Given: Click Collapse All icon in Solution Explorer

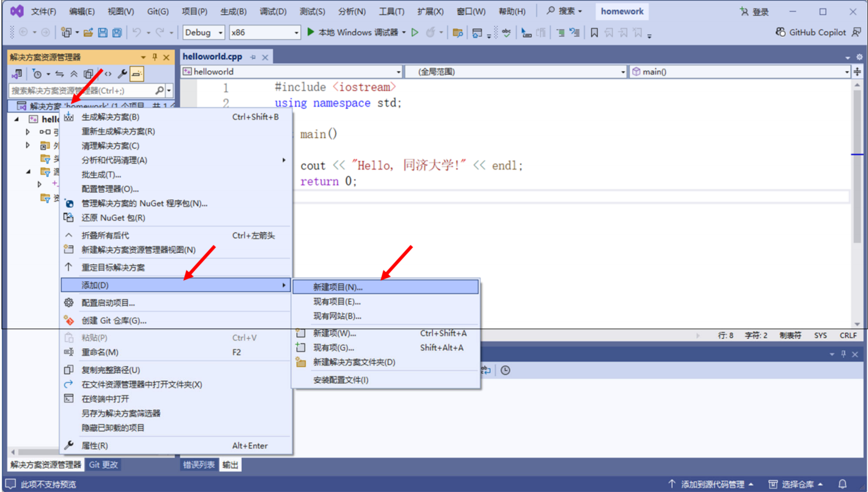Looking at the screenshot, I should pos(74,74).
